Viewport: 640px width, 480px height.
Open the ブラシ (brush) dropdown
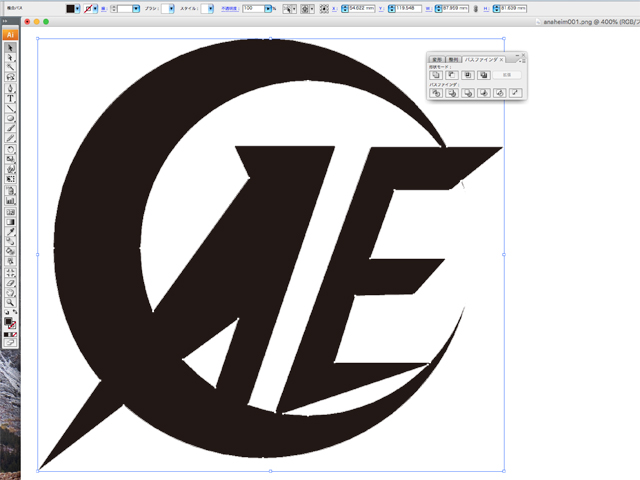click(x=171, y=9)
